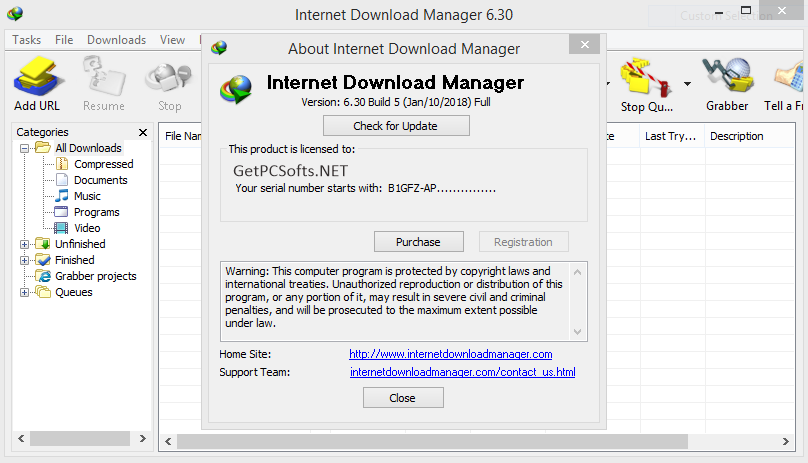Open the Downloads menu
The height and width of the screenshot is (463, 808).
tap(116, 40)
